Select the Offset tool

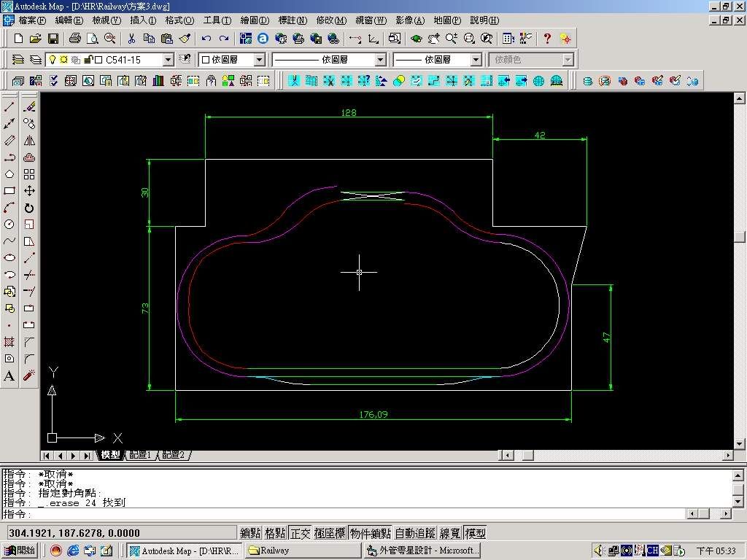pos(29,157)
